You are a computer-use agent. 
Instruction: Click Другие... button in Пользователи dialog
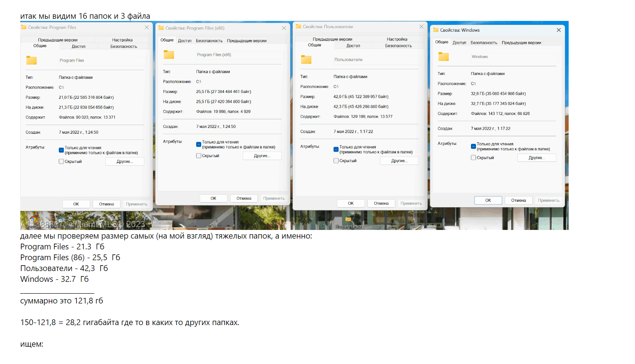click(400, 161)
